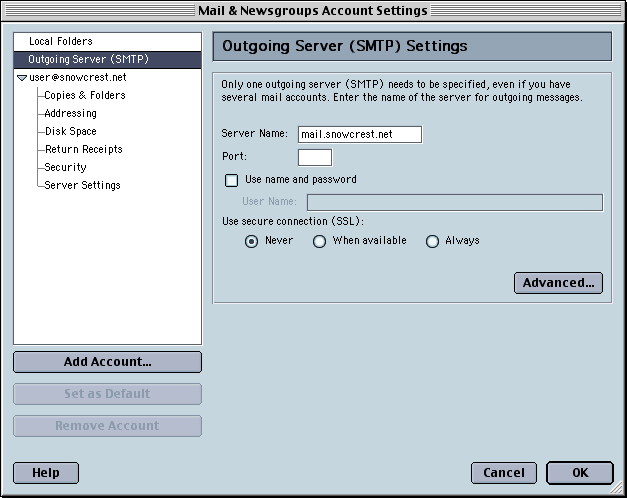Open Disk Space settings
Image resolution: width=627 pixels, height=498 pixels.
tap(70, 131)
